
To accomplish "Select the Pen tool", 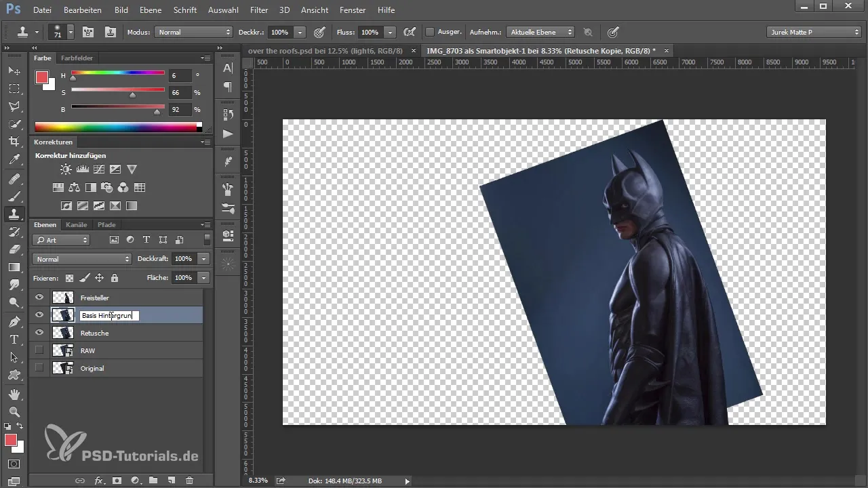I will pyautogui.click(x=14, y=321).
